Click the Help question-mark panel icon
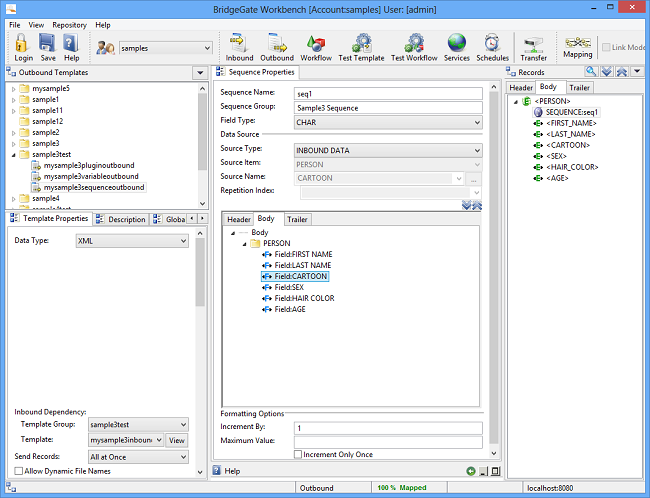Image resolution: width=650 pixels, height=498 pixels. pos(217,471)
